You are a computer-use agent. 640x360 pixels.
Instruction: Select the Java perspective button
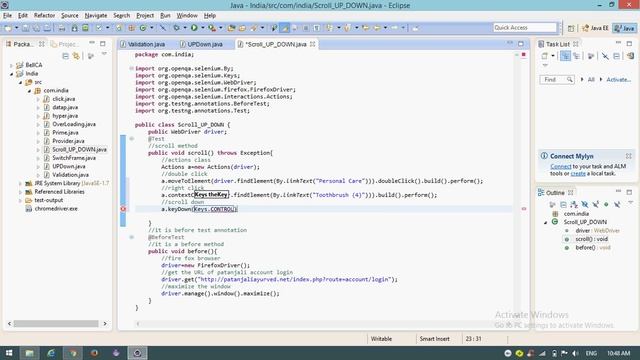625,28
